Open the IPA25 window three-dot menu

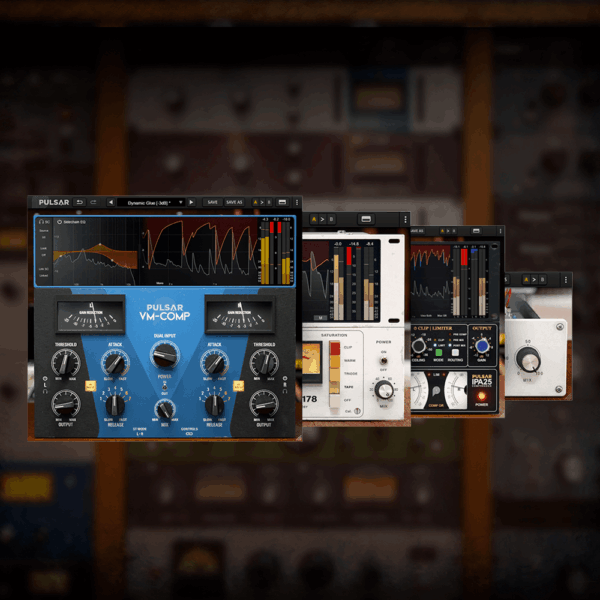pyautogui.click(x=500, y=231)
